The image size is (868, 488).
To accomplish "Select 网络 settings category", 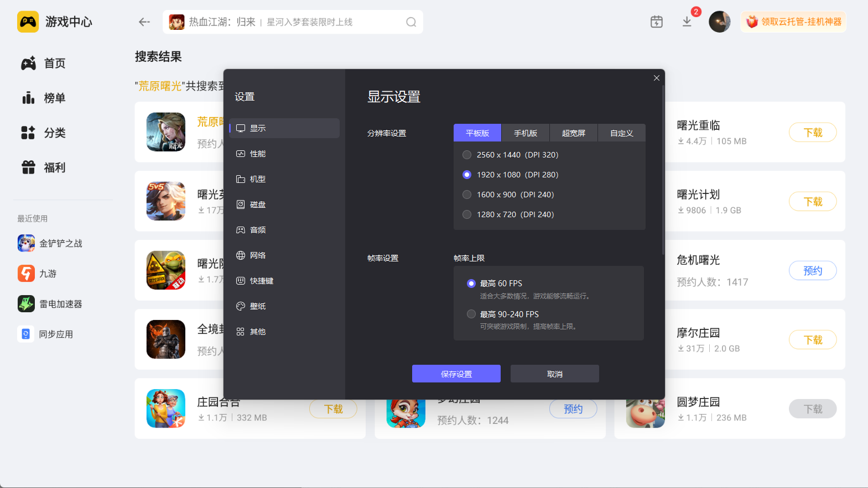I will [x=284, y=255].
